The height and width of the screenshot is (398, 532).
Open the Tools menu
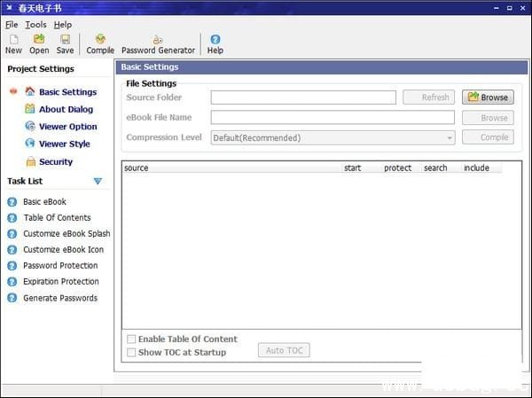click(35, 25)
